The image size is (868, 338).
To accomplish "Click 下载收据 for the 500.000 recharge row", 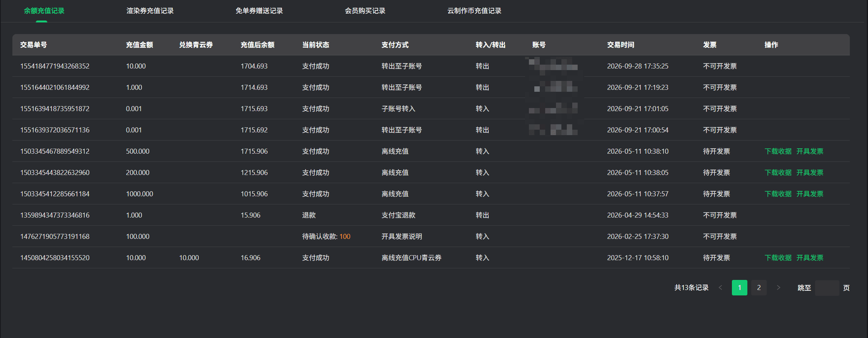I will coord(778,151).
